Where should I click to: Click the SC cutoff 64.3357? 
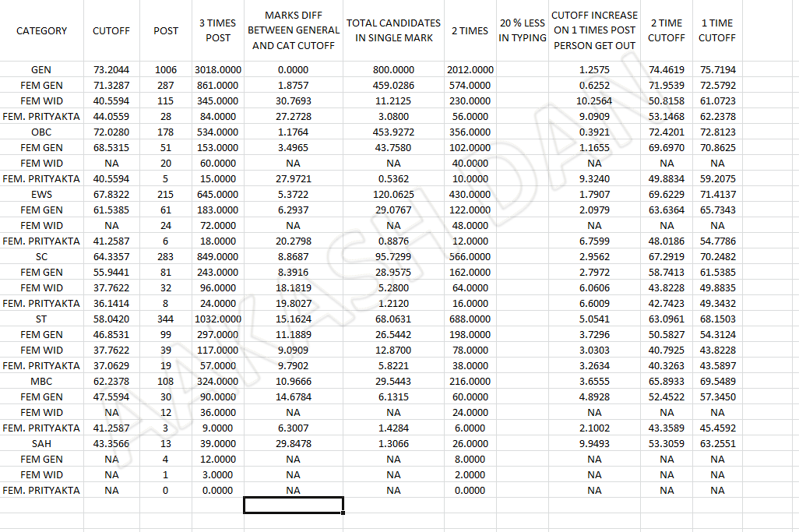coord(111,257)
